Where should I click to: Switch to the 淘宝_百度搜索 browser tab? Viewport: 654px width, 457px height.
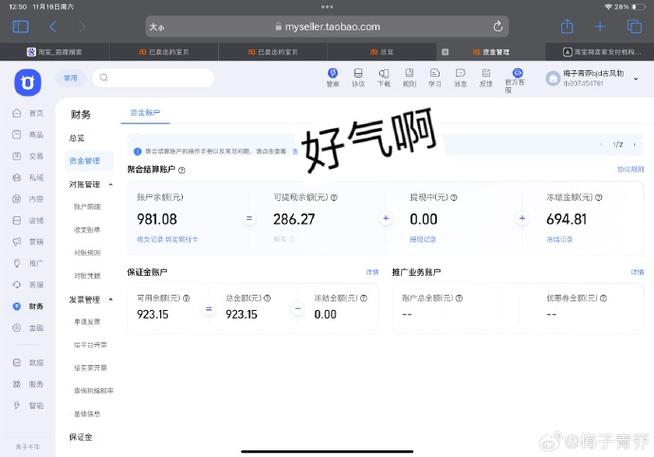coord(55,52)
